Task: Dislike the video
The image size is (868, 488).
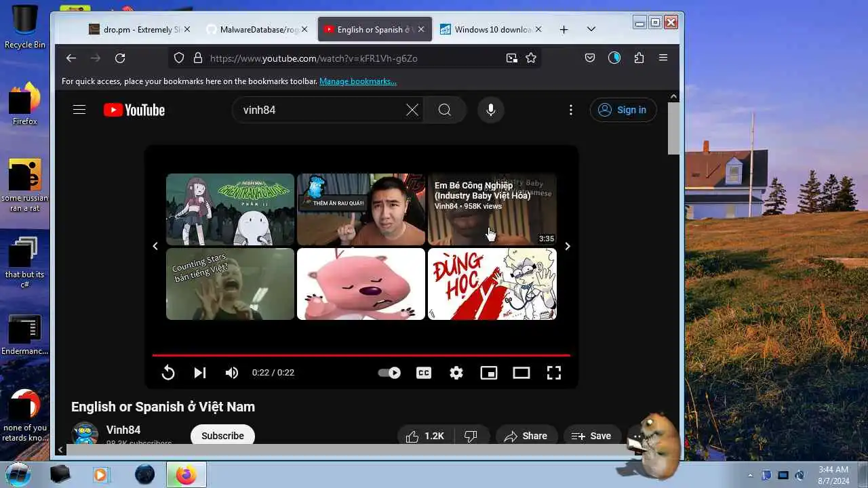Action: tap(471, 436)
